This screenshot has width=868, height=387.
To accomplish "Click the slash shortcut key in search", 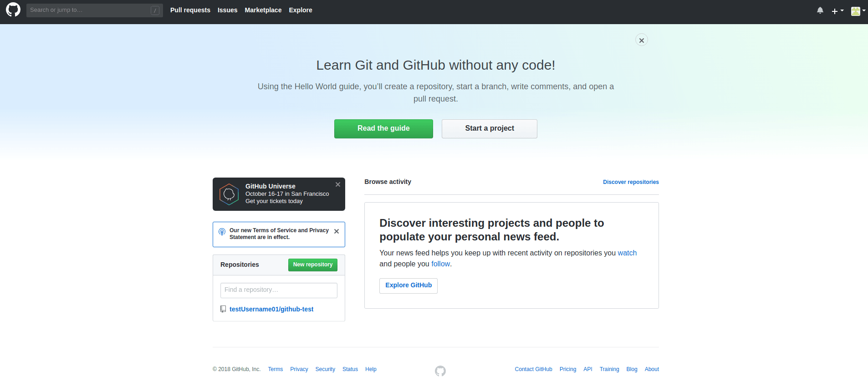I will 155,10.
